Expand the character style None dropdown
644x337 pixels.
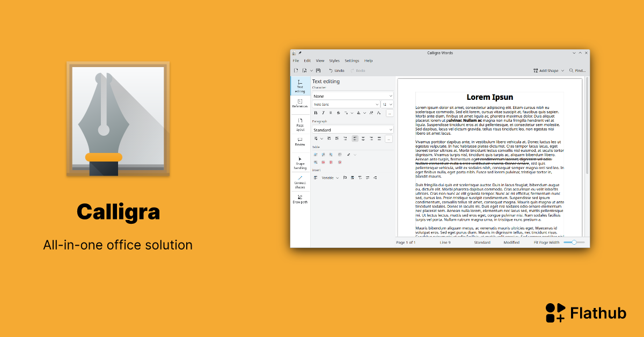(353, 96)
